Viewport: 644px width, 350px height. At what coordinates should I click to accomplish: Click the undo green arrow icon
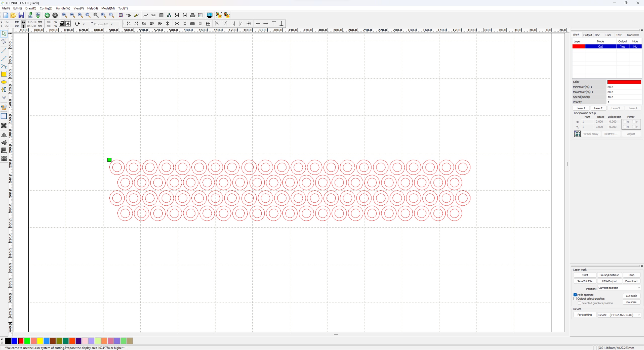(47, 15)
